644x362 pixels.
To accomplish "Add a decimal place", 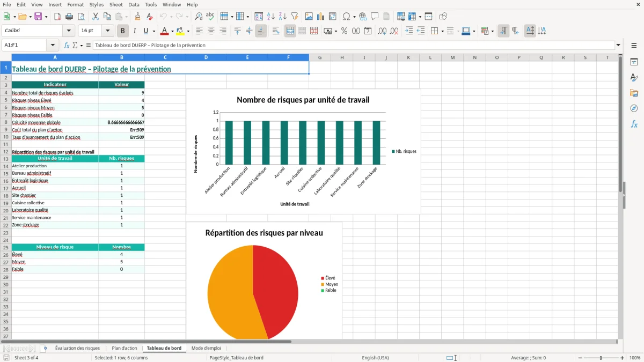I will 382,31.
